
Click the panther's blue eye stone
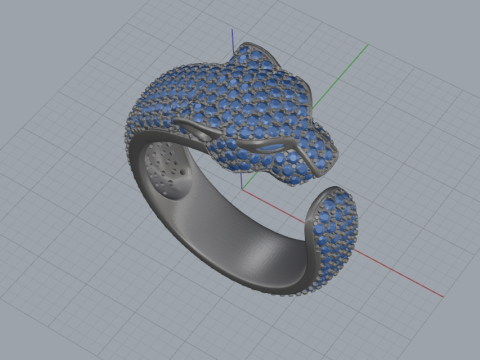pos(271,148)
